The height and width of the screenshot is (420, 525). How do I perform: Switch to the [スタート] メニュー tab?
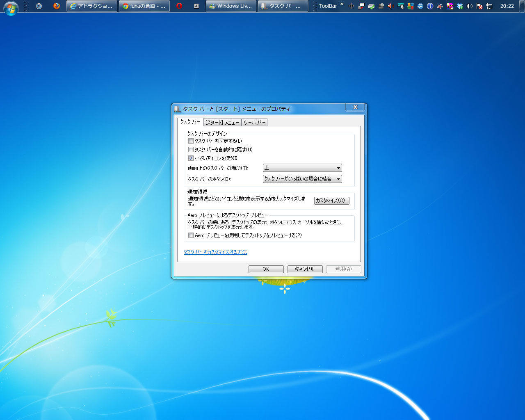(x=222, y=122)
